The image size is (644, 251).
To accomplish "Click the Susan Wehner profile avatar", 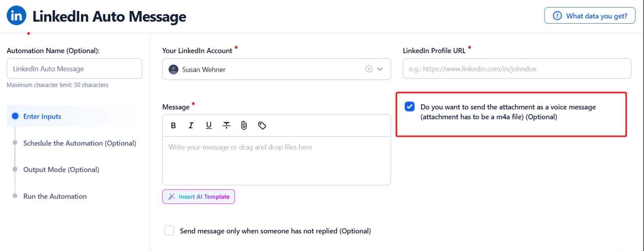I will 173,69.
